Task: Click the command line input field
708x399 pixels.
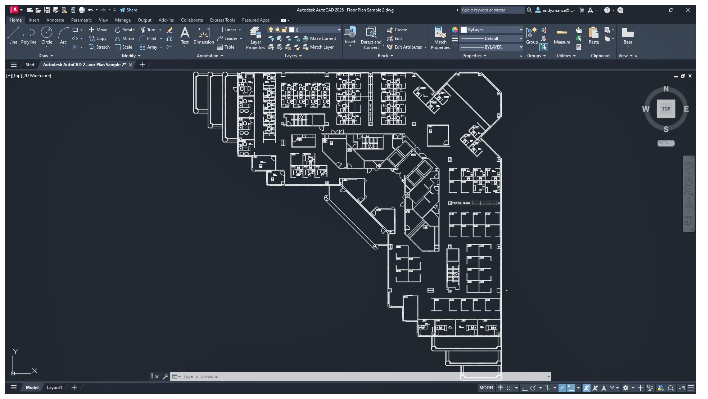Action: [360, 376]
